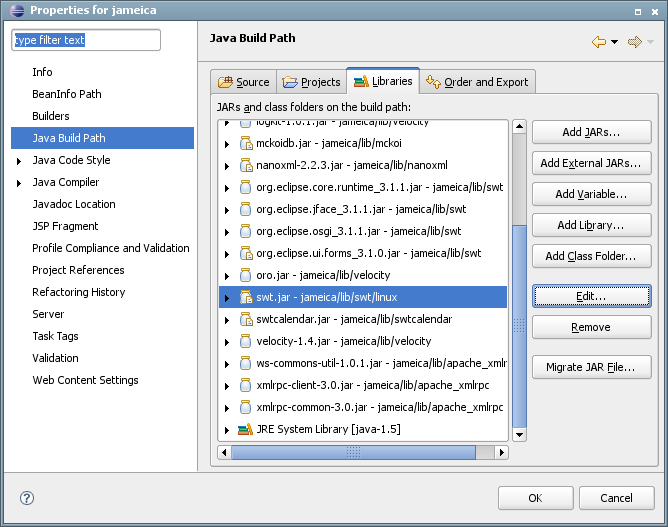
Task: Click the Add Variable... button
Action: (591, 194)
